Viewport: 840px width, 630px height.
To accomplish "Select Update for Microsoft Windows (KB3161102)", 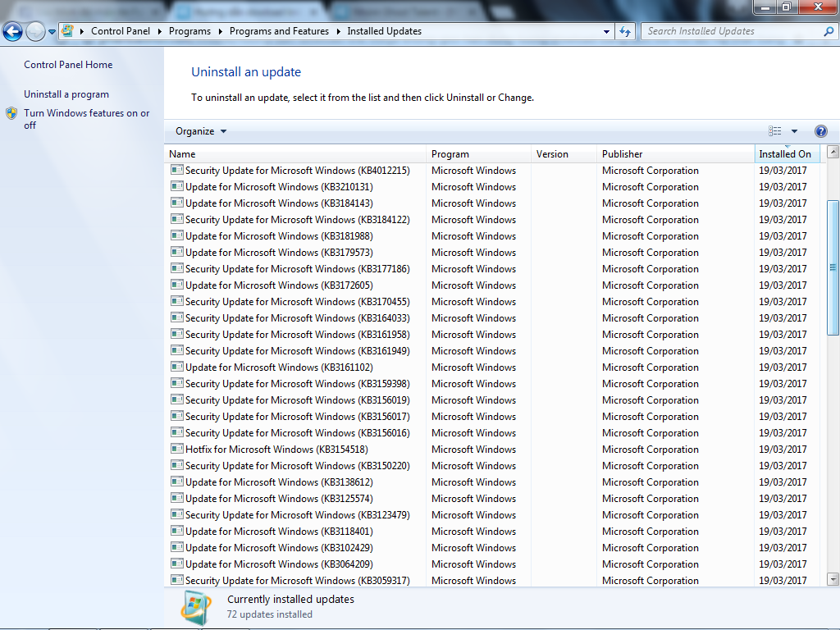I will pos(279,367).
